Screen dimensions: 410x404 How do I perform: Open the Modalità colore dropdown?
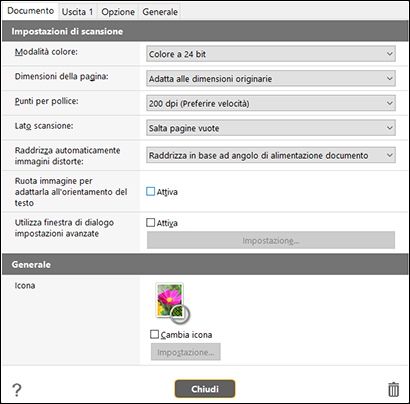(271, 54)
